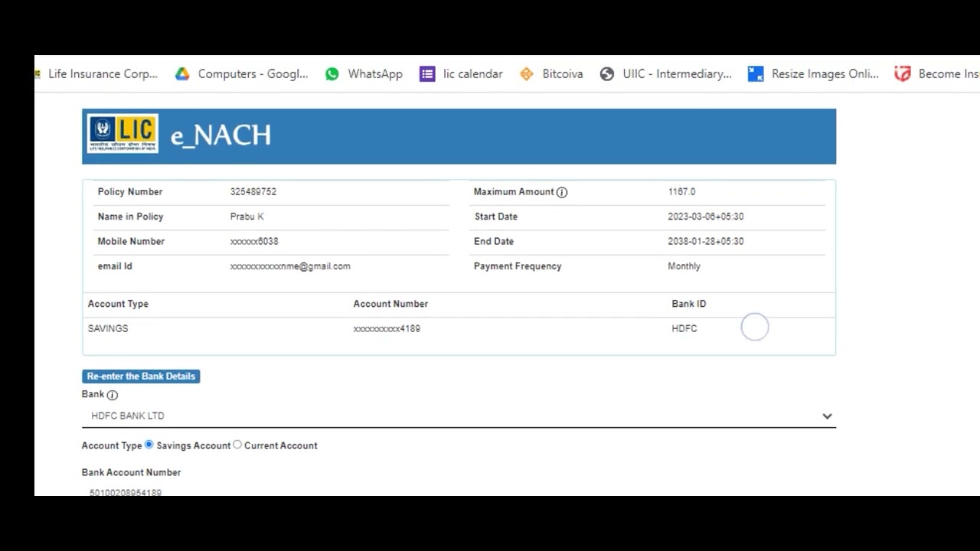Click the Account Number column header

tap(390, 304)
